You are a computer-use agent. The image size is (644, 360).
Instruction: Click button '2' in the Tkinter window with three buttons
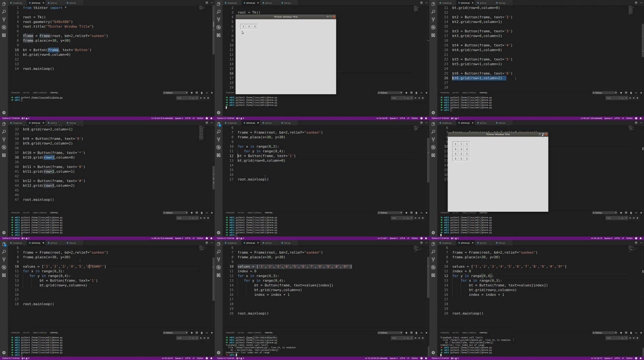[249, 27]
